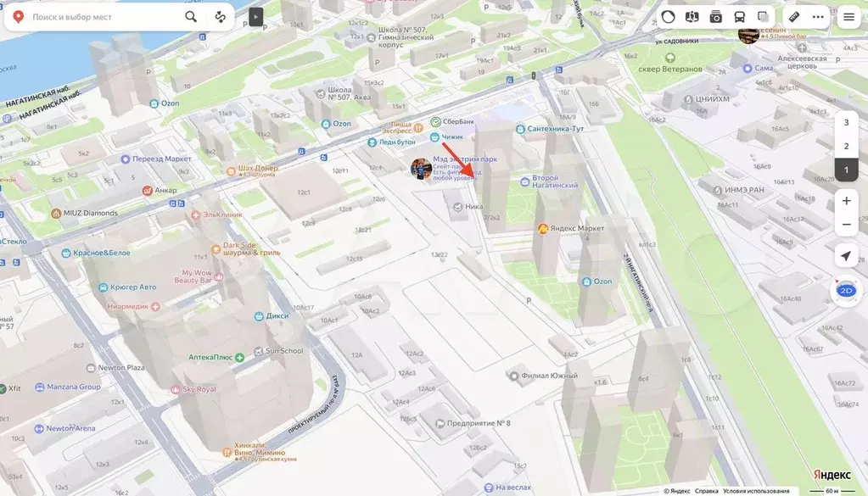Image resolution: width=868 pixels, height=496 pixels.
Task: Open Мэд экстрим парк photo marker
Action: pos(421,169)
